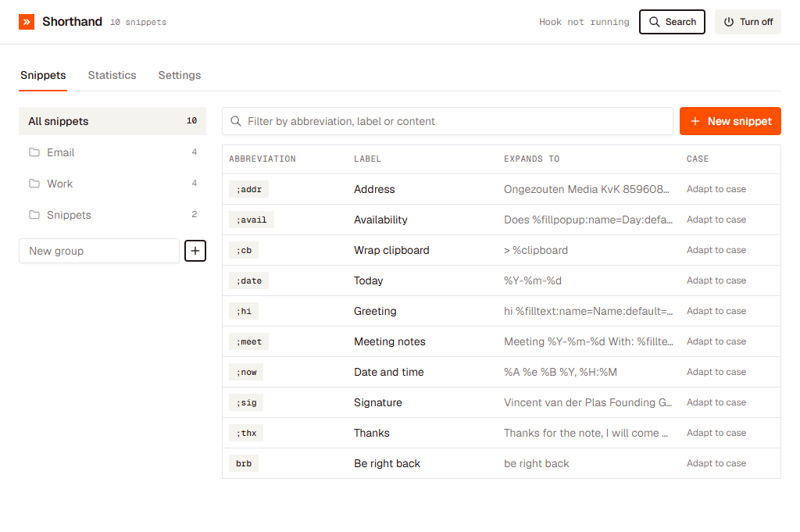Create a New snippet
The height and width of the screenshot is (532, 800).
click(730, 121)
